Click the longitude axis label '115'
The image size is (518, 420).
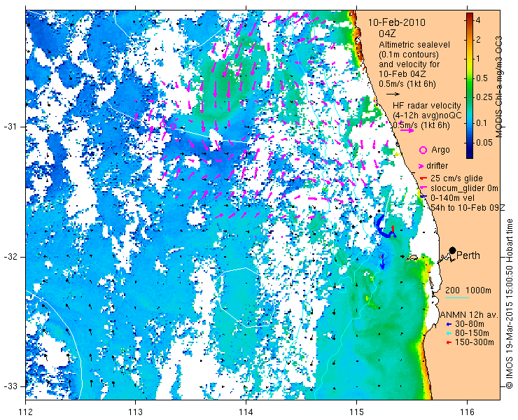point(356,412)
